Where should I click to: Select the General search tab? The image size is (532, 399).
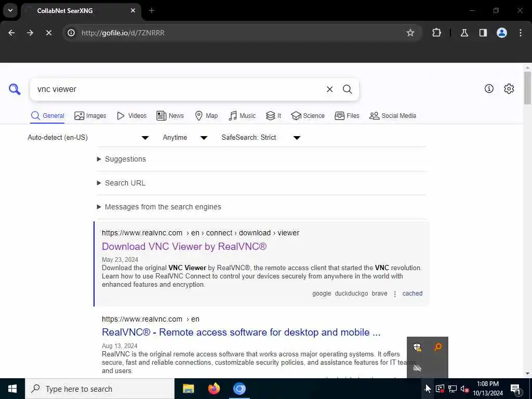47,116
